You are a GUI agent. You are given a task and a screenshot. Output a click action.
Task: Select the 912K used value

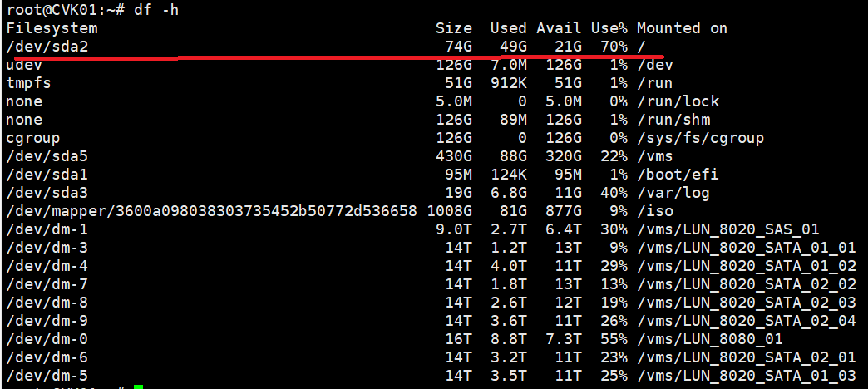point(508,83)
